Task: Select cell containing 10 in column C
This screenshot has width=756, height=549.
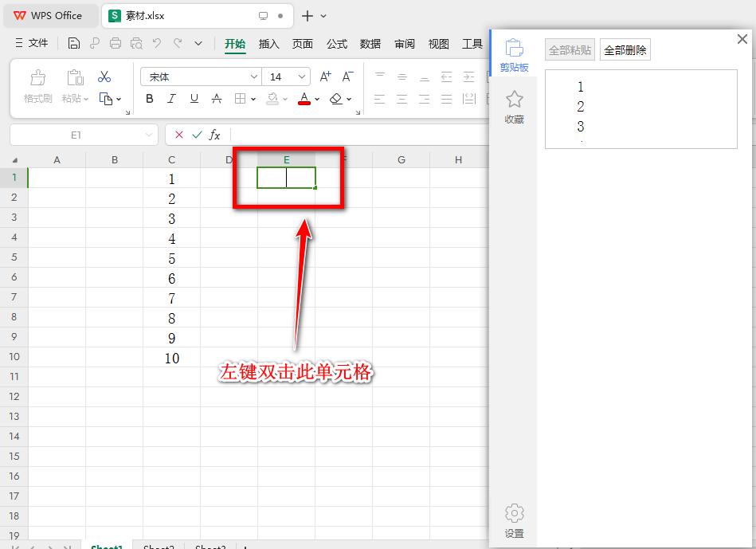Action: point(171,358)
